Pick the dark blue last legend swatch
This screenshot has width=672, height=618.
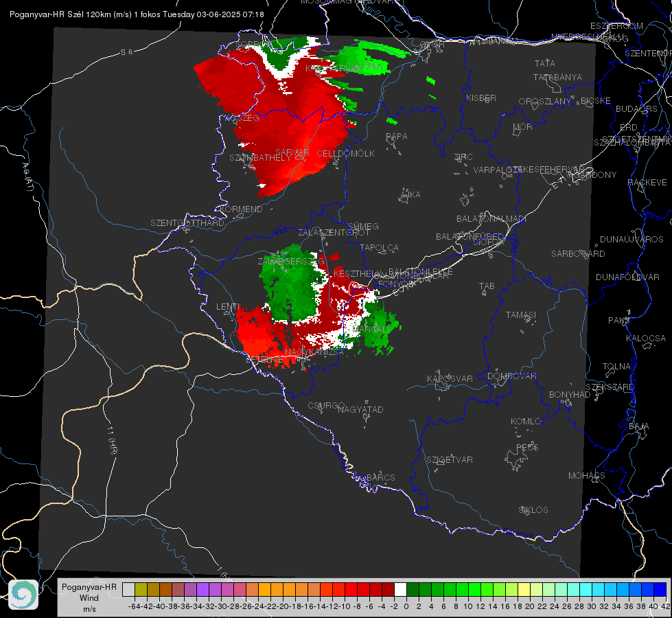[x=660, y=589]
